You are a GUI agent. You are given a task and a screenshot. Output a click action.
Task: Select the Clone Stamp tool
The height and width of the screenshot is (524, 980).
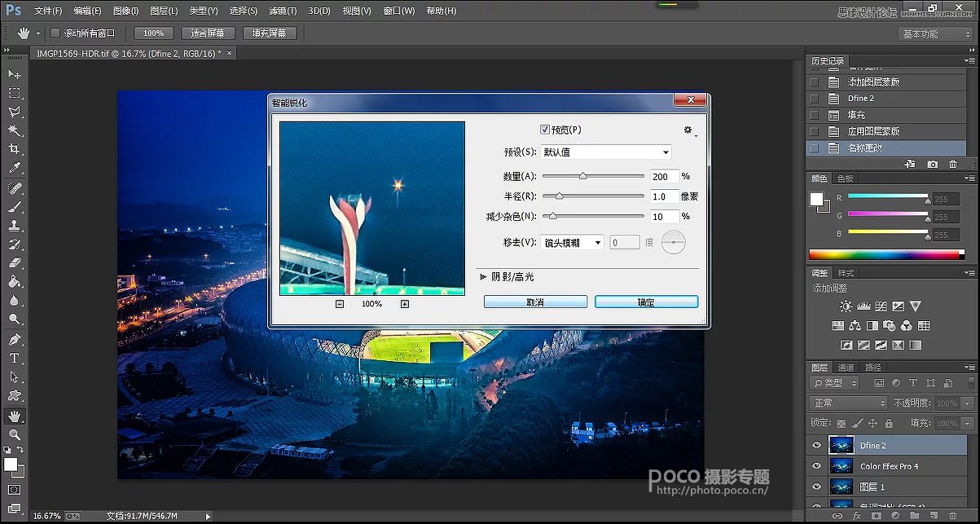click(x=15, y=225)
